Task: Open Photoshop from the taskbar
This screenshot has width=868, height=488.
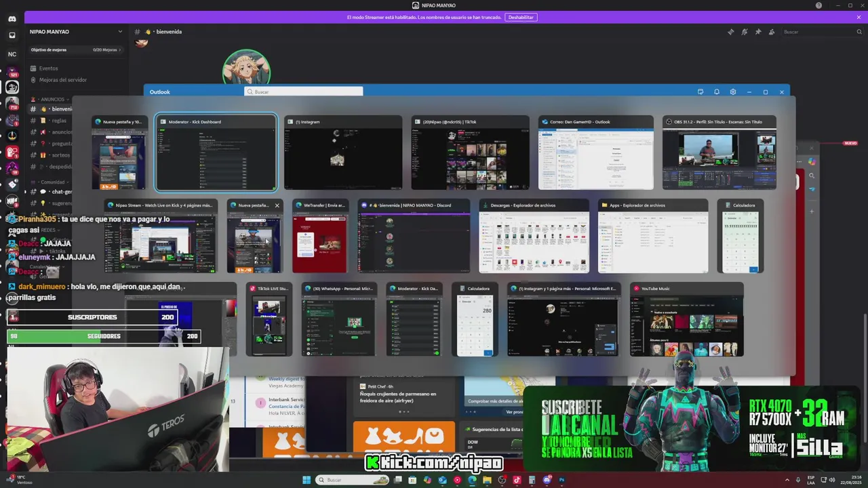Action: (561, 480)
